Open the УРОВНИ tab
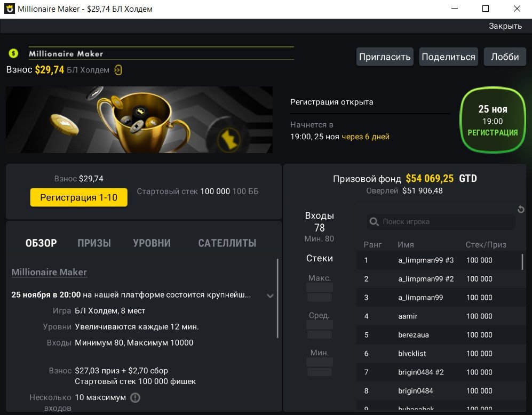The height and width of the screenshot is (415, 532). 152,243
